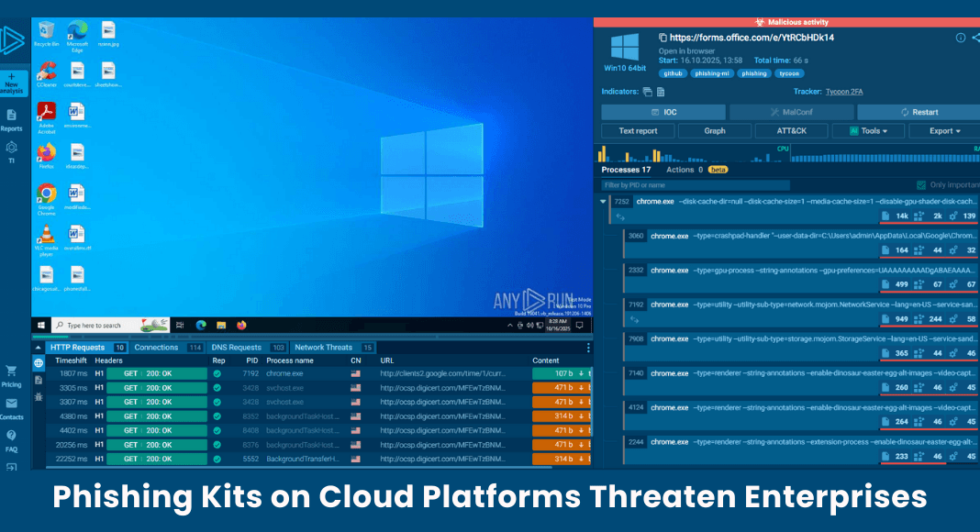The width and height of the screenshot is (980, 532).
Task: Follow the Tycoon 2FA tracker link
Action: [844, 93]
